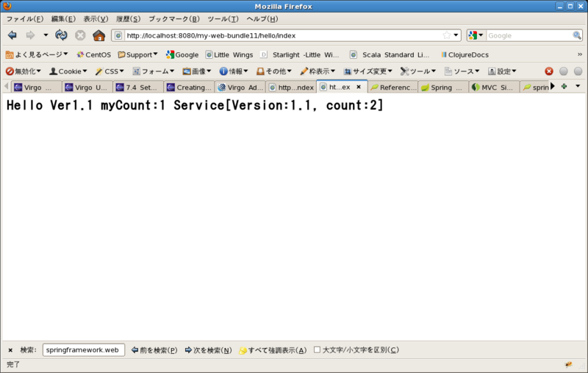Switch to the MVC Si... tab
The height and width of the screenshot is (373, 588).
(495, 87)
